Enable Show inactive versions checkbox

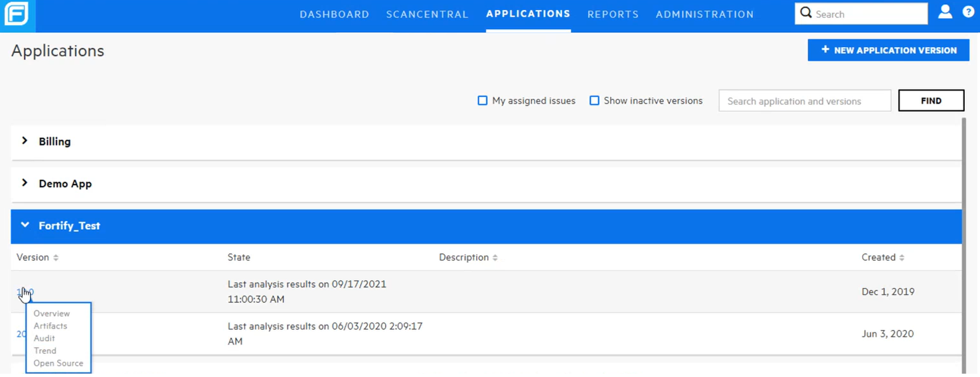[x=594, y=101]
